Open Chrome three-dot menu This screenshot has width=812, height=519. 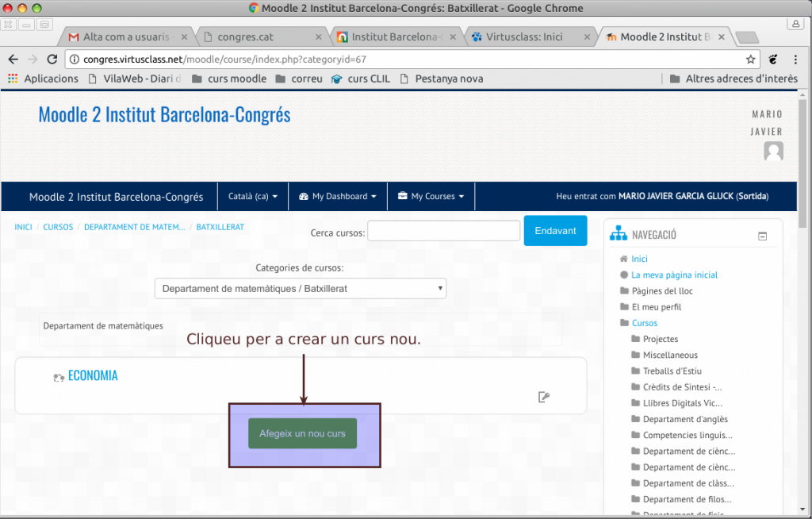[x=795, y=60]
